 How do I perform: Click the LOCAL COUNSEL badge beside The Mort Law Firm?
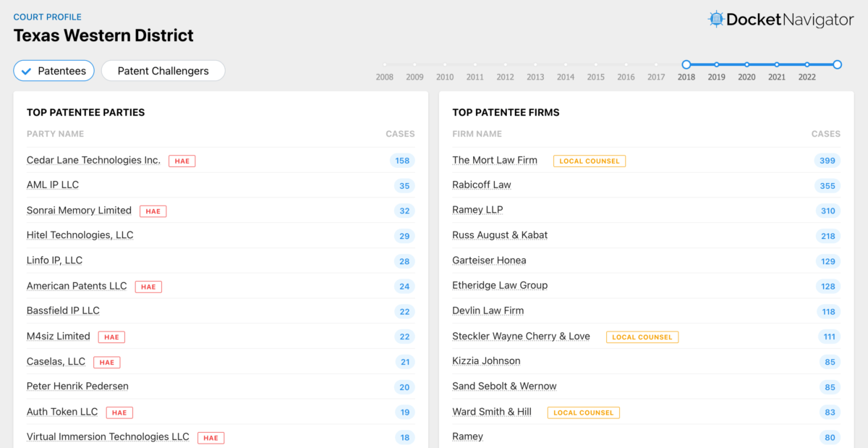tap(589, 161)
